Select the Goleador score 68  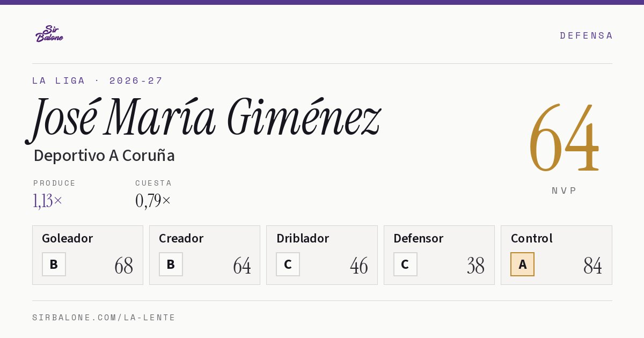(x=123, y=266)
